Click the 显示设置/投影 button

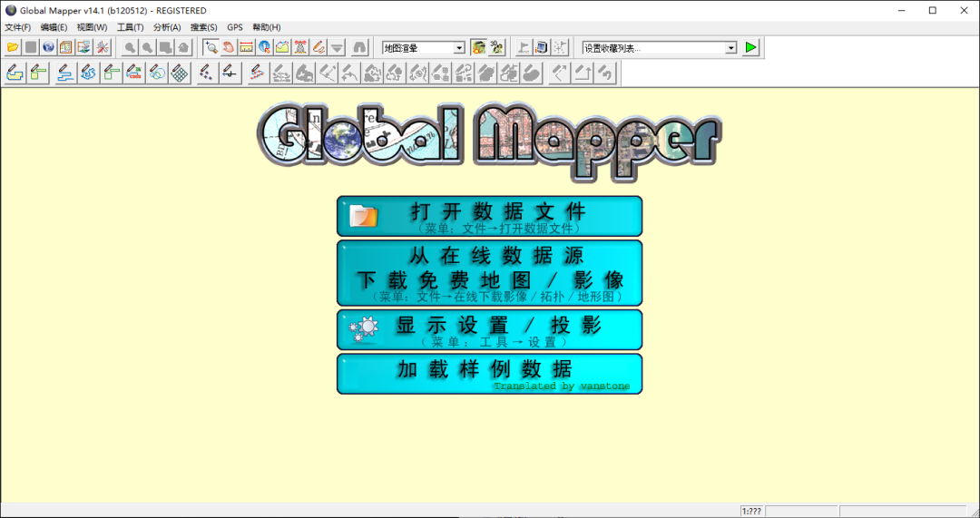[x=489, y=330]
